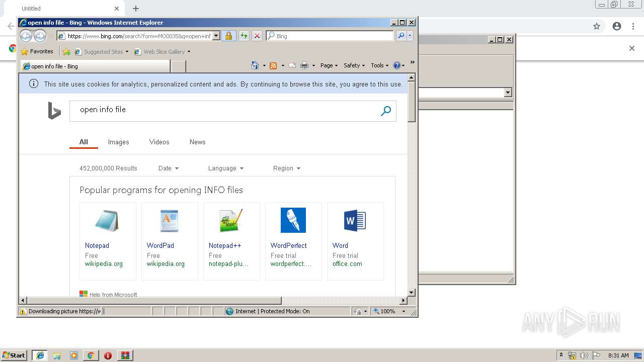Click the Chrome icon in the taskbar
The width and height of the screenshot is (644, 362).
pyautogui.click(x=91, y=355)
